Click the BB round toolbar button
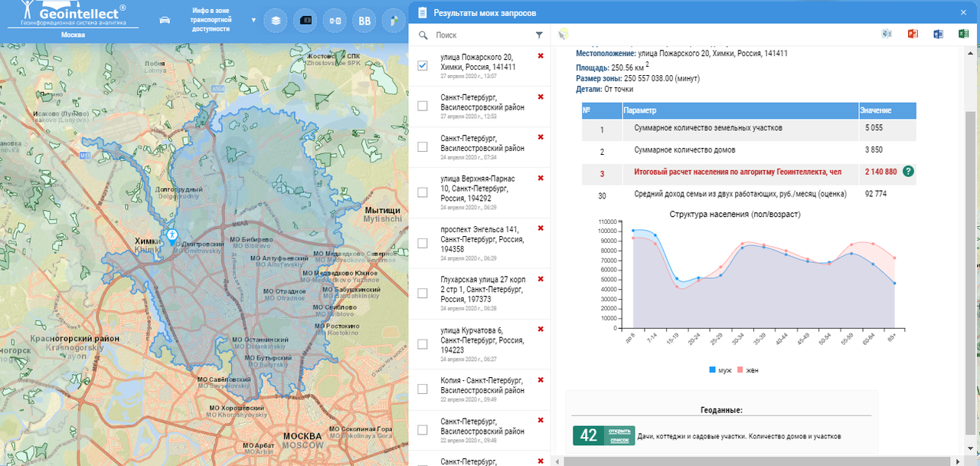The height and width of the screenshot is (466, 980). pyautogui.click(x=364, y=21)
